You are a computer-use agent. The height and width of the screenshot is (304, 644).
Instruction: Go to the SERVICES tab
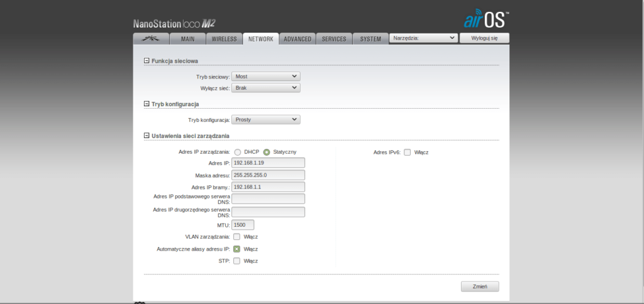pyautogui.click(x=334, y=39)
